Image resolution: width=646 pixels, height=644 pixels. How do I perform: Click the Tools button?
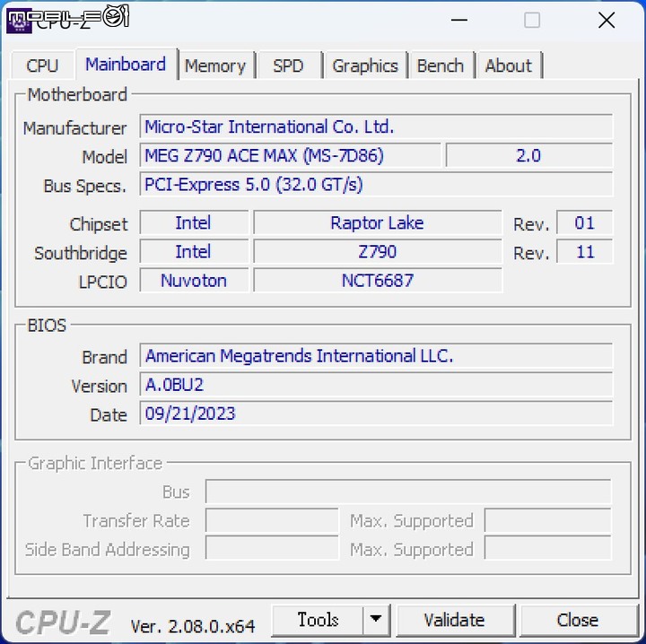(x=318, y=620)
